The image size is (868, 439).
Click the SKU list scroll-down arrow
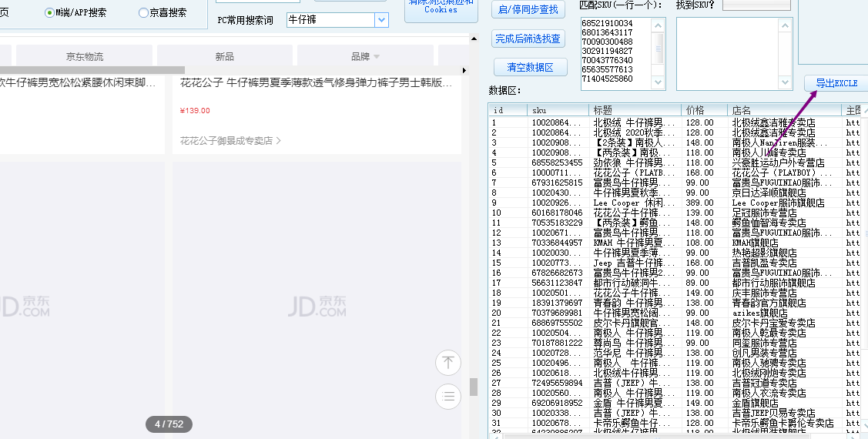click(658, 82)
